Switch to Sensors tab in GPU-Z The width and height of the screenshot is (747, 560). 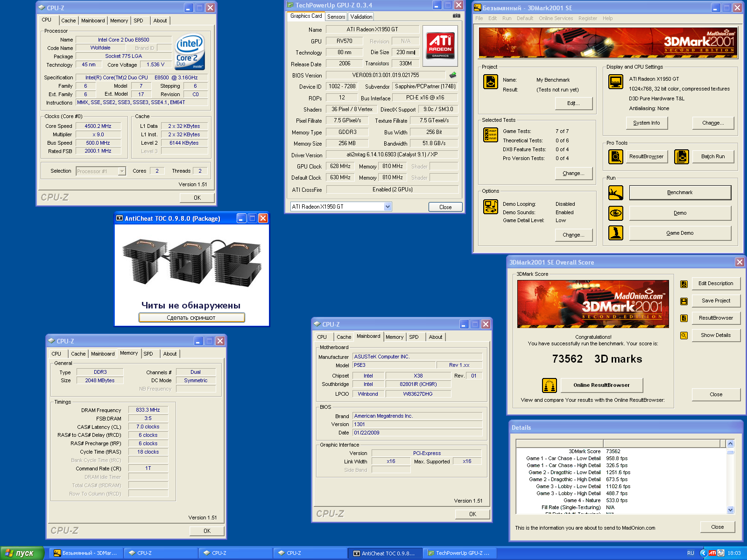[336, 17]
